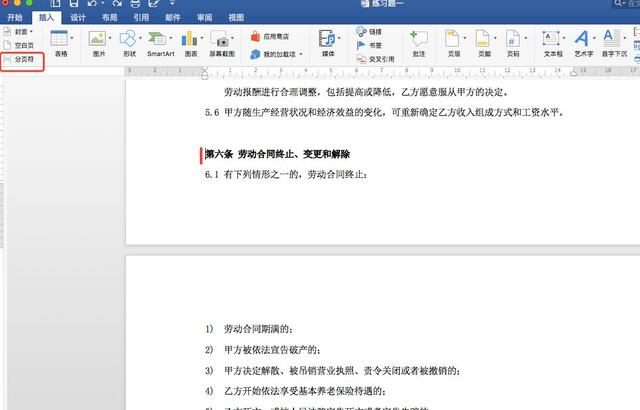Click the 页码 (Page Number) icon
The width and height of the screenshot is (640, 410).
pos(513,38)
